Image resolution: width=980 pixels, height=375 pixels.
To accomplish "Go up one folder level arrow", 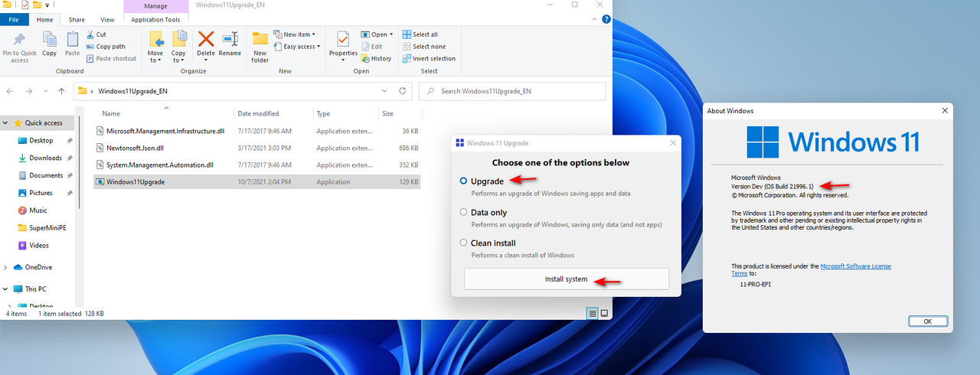I will (x=61, y=91).
